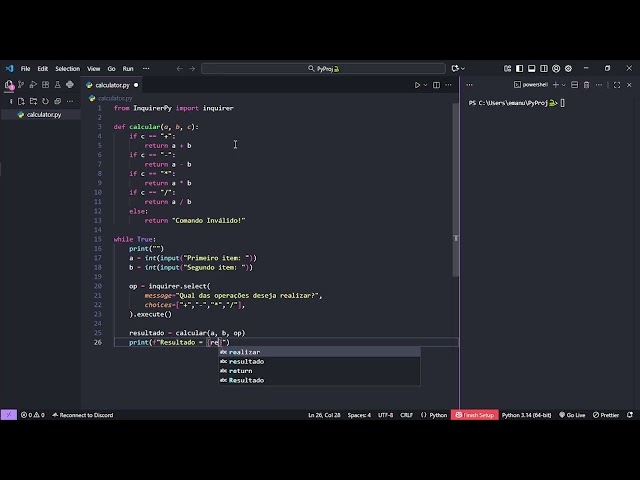The width and height of the screenshot is (640, 480).
Task: Click Finish Setup in the status bar
Action: (475, 415)
